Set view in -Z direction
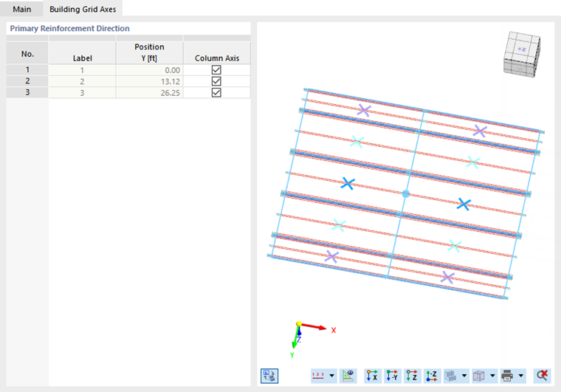Viewport: 561px width, 392px height. point(432,376)
